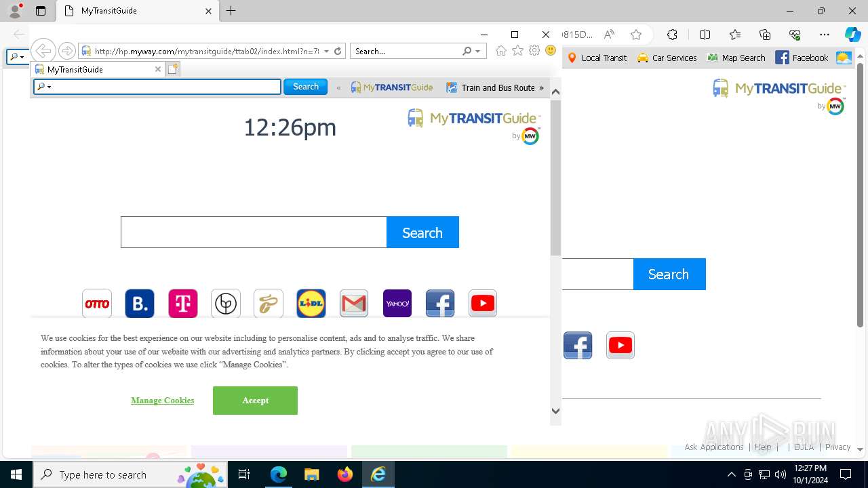The image size is (868, 488).
Task: Open the Lidl shortcut tile
Action: [x=311, y=304]
